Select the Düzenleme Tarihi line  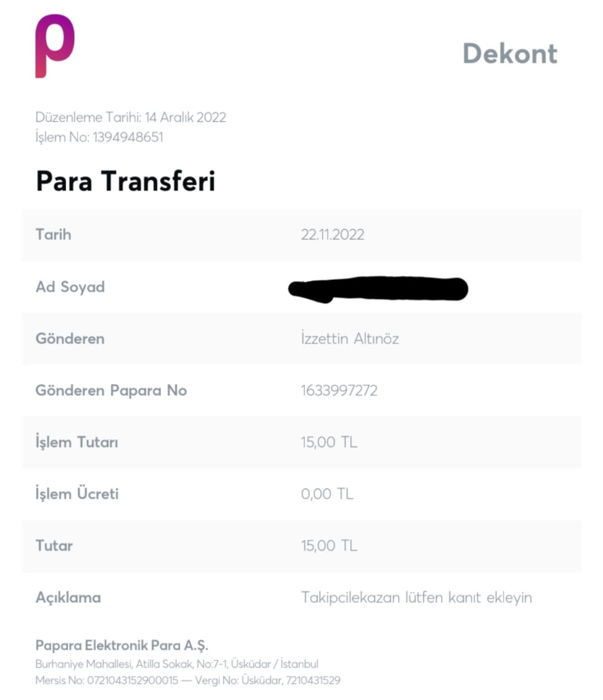[131, 117]
